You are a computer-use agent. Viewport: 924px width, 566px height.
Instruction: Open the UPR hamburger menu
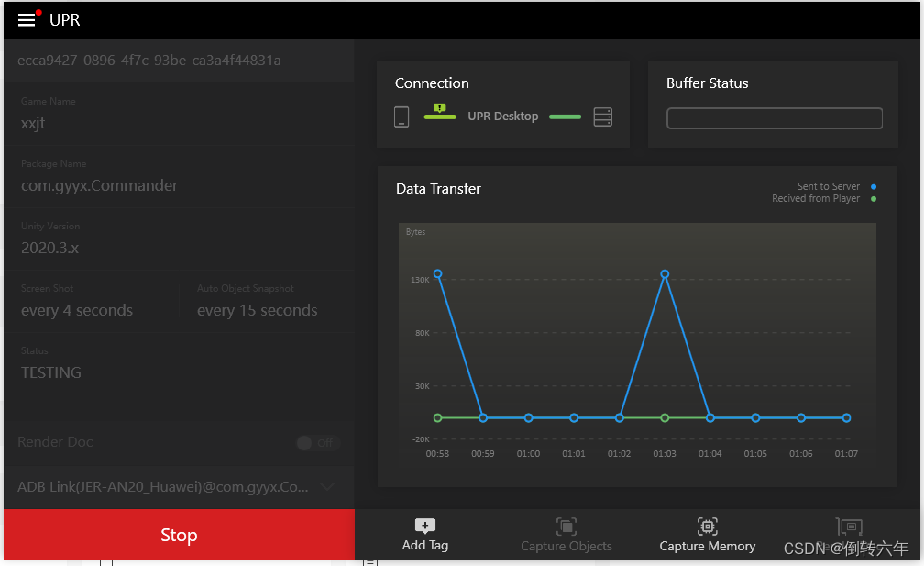click(27, 20)
